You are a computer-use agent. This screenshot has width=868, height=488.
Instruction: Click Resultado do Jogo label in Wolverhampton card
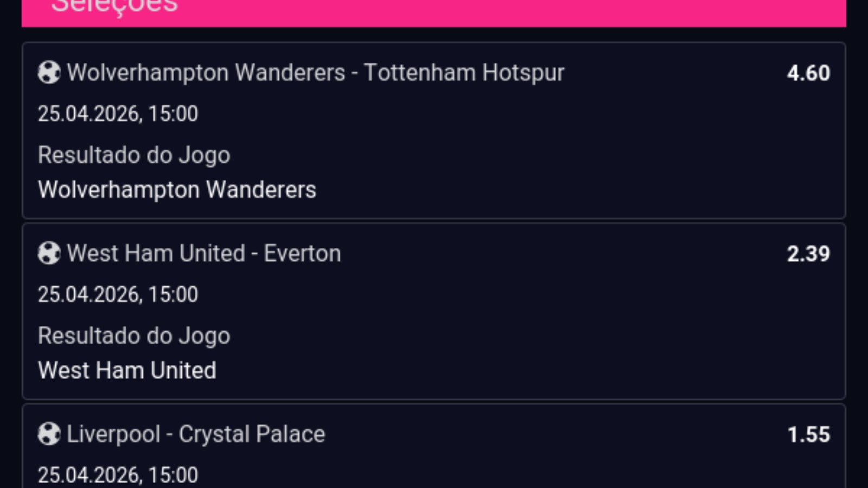(x=134, y=155)
